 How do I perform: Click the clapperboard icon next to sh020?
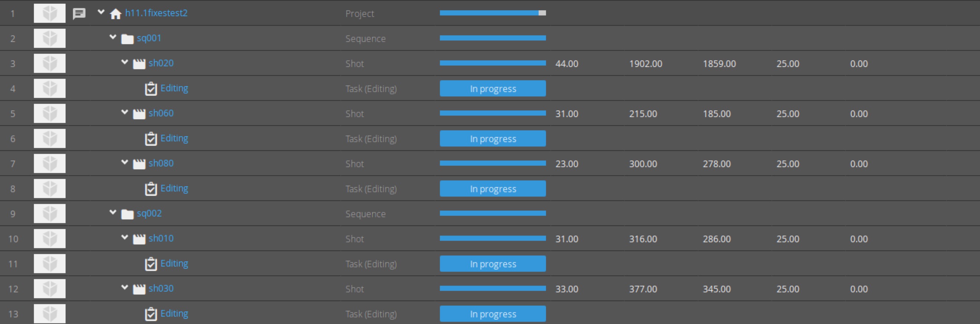(139, 63)
